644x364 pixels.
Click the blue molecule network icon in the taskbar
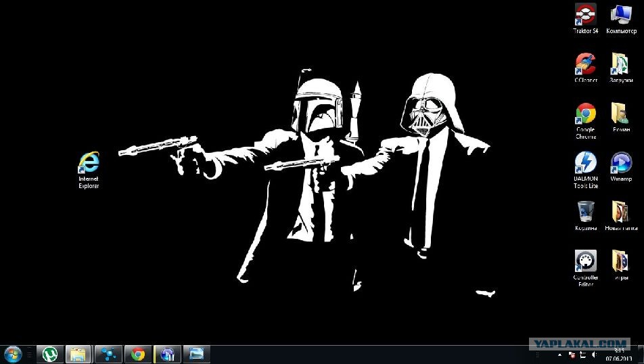pyautogui.click(x=108, y=355)
